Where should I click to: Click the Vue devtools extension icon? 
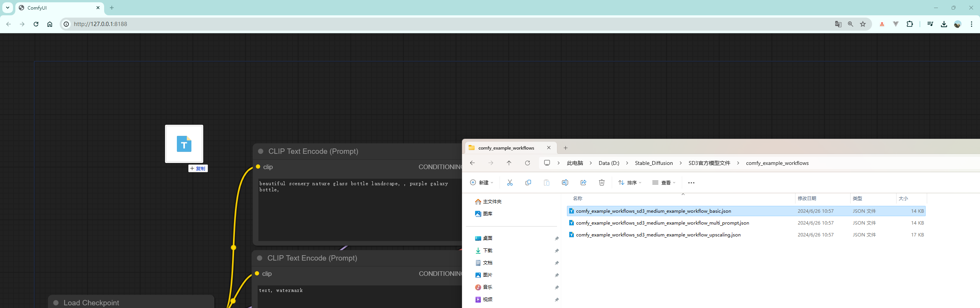click(896, 24)
